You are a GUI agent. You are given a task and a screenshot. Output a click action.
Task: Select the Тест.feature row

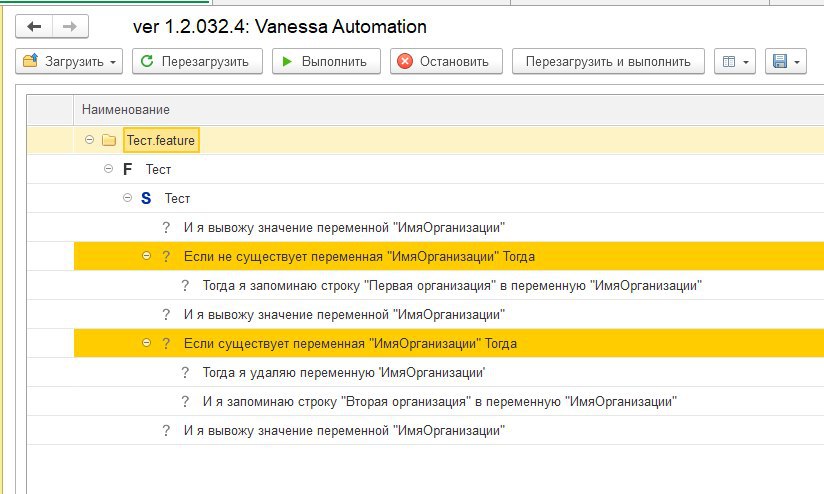[x=426, y=140]
